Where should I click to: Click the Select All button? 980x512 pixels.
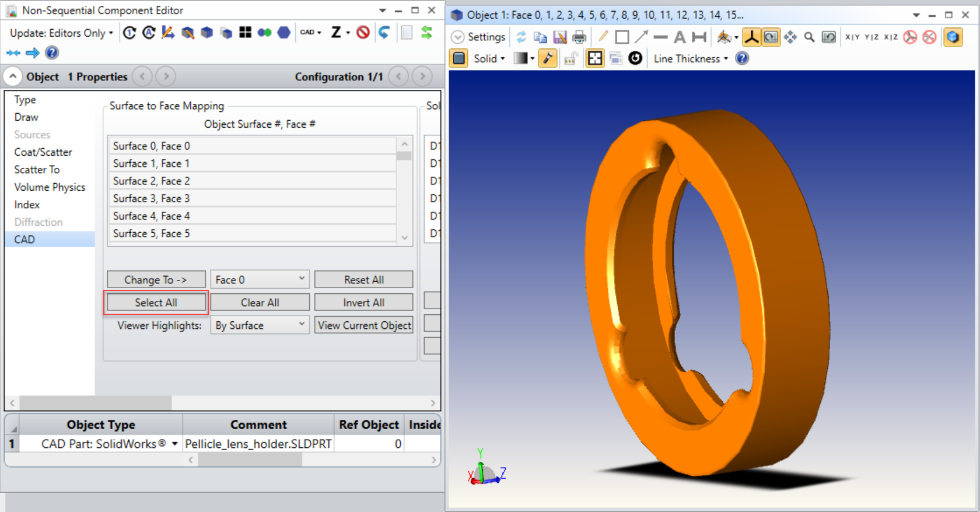click(x=156, y=303)
